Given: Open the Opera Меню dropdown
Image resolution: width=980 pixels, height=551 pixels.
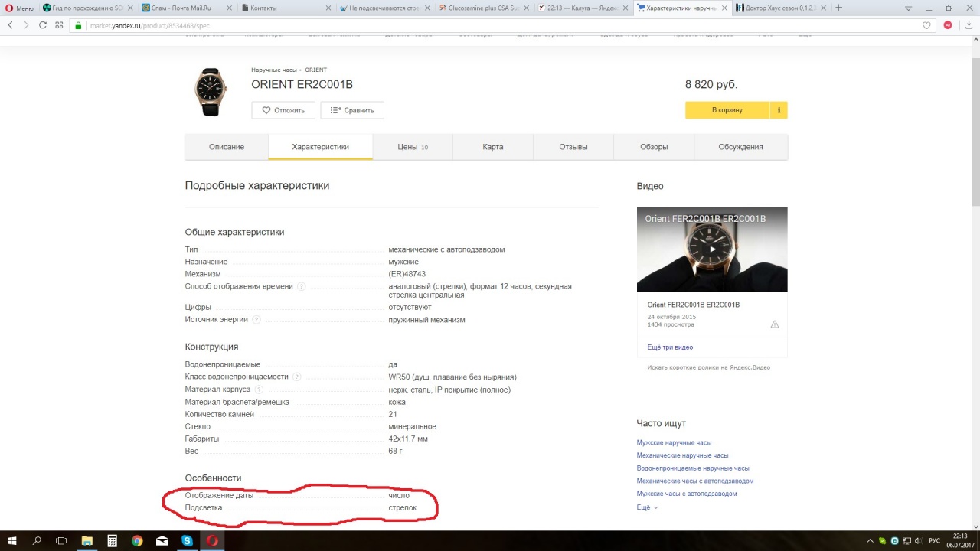Looking at the screenshot, I should point(19,8).
